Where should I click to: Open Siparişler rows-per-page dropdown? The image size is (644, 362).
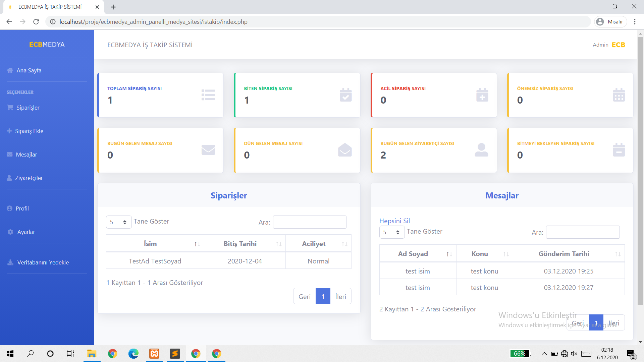pos(118,222)
